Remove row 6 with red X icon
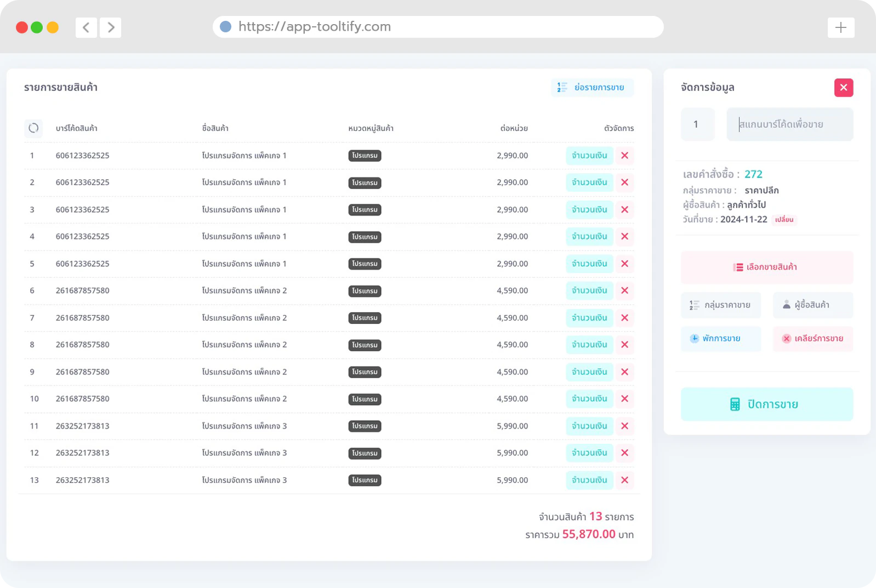This screenshot has height=588, width=876. click(624, 290)
